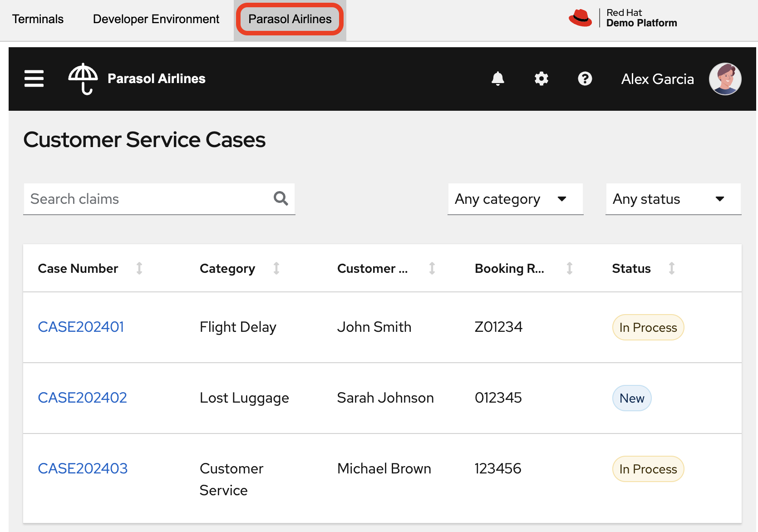Open case CASE202403

[83, 468]
